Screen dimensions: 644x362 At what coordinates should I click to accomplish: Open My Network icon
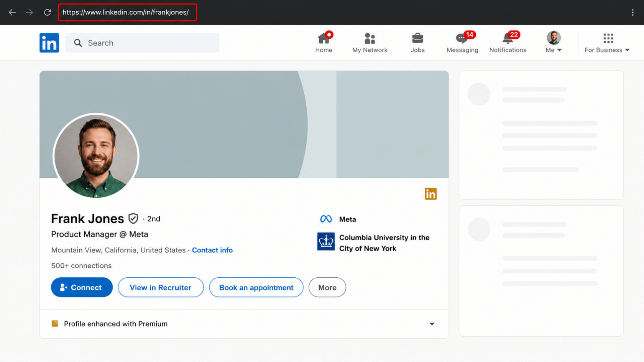point(370,39)
